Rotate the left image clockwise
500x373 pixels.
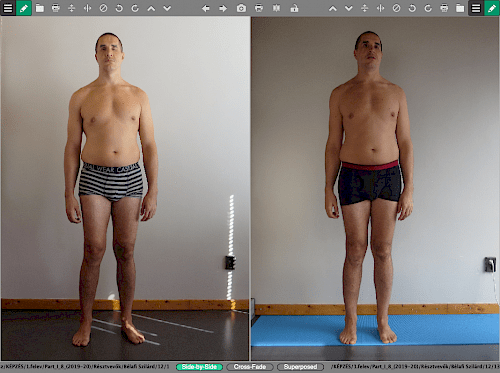pos(135,8)
